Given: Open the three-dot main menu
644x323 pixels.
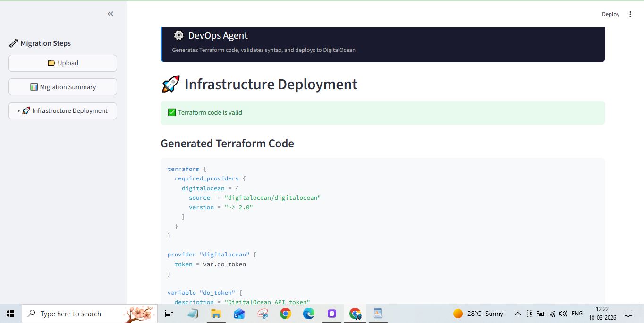Looking at the screenshot, I should point(630,14).
